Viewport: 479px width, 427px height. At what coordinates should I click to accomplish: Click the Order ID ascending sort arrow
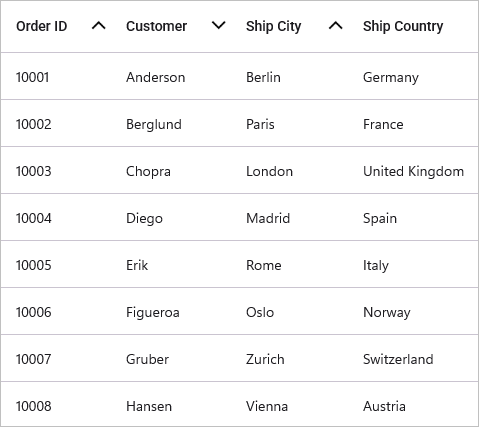click(99, 26)
